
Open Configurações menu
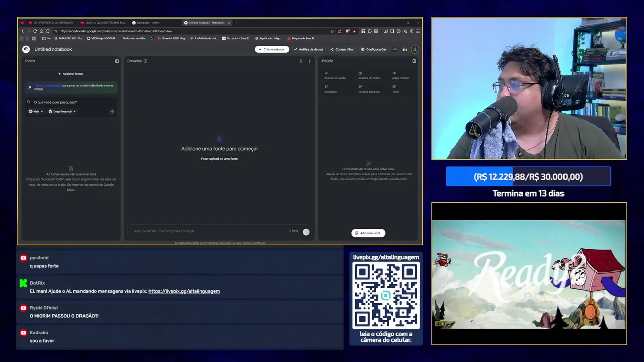374,49
